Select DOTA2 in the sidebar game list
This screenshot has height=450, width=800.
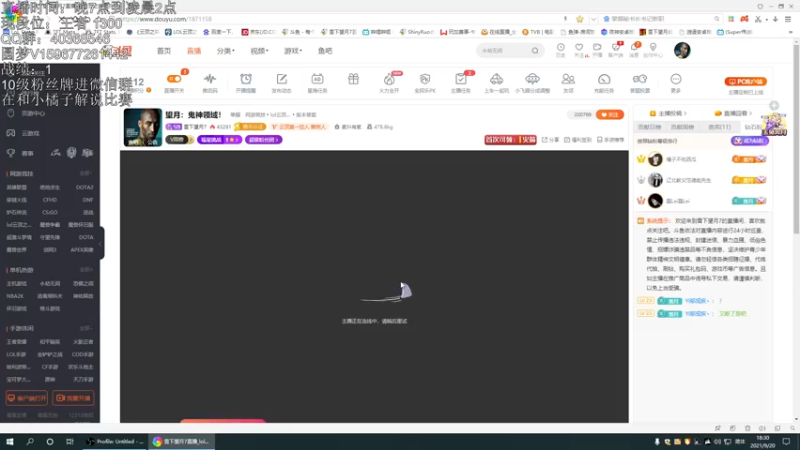[84, 187]
